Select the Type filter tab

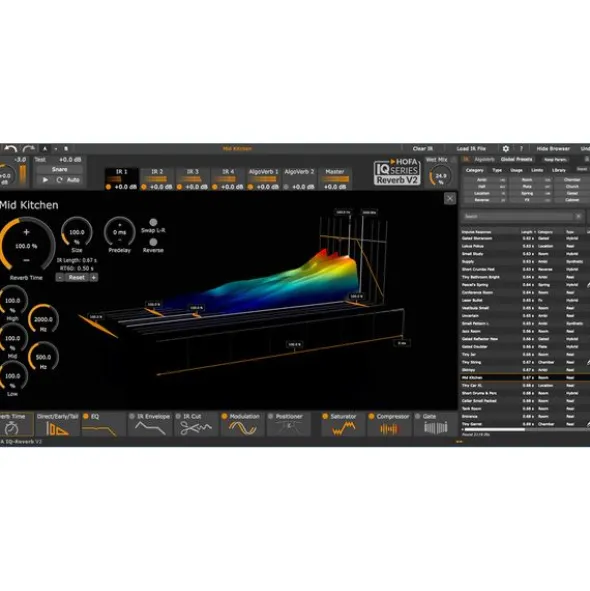tap(497, 170)
